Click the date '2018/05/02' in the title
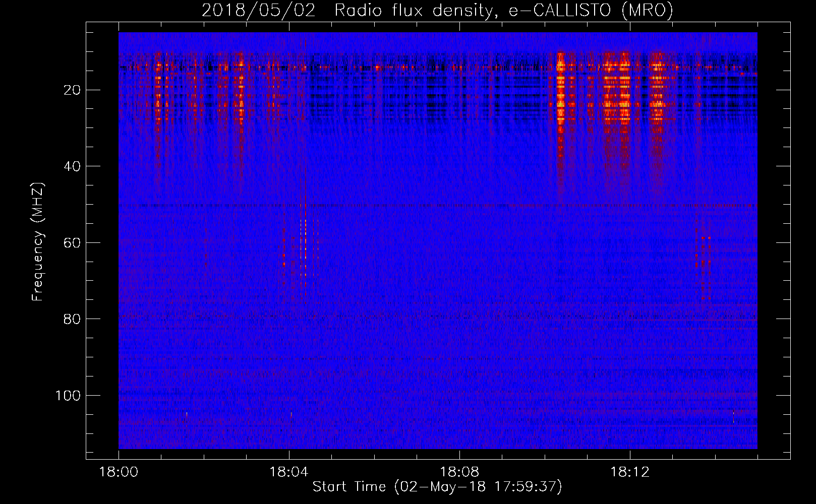This screenshot has width=816, height=504. pyautogui.click(x=259, y=10)
